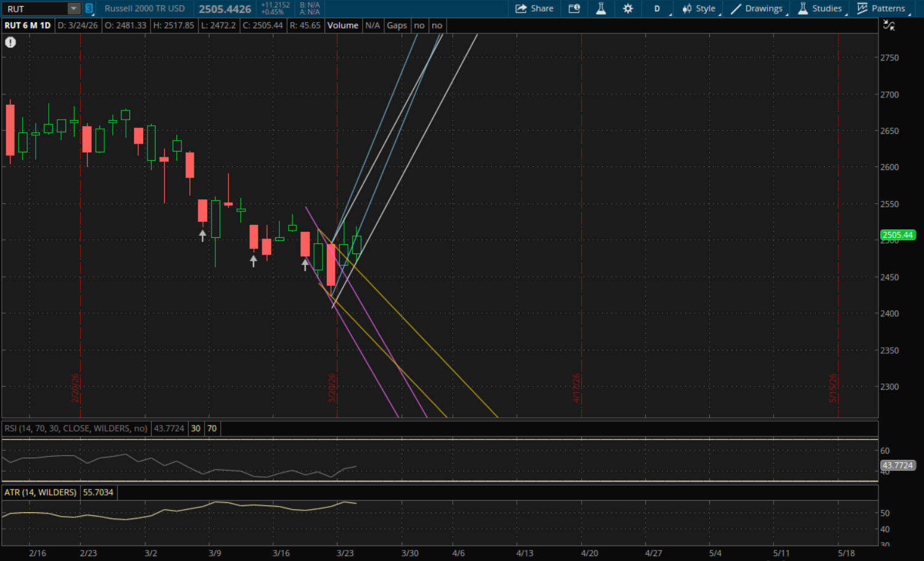The image size is (924, 561).
Task: Click the ATR study label
Action: (x=41, y=493)
